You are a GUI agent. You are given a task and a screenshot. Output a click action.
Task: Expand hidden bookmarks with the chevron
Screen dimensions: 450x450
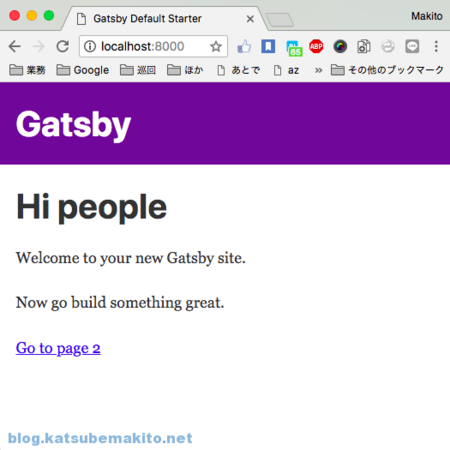[x=318, y=70]
